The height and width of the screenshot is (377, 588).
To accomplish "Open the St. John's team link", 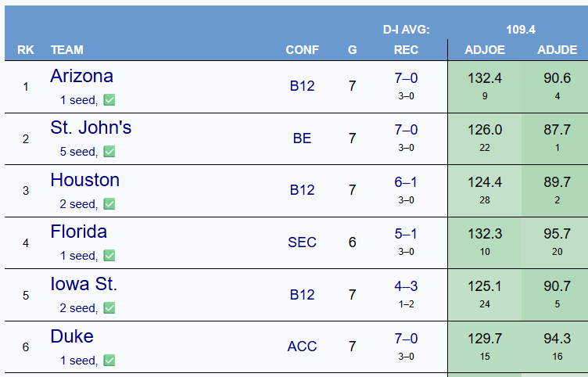I will [91, 127].
